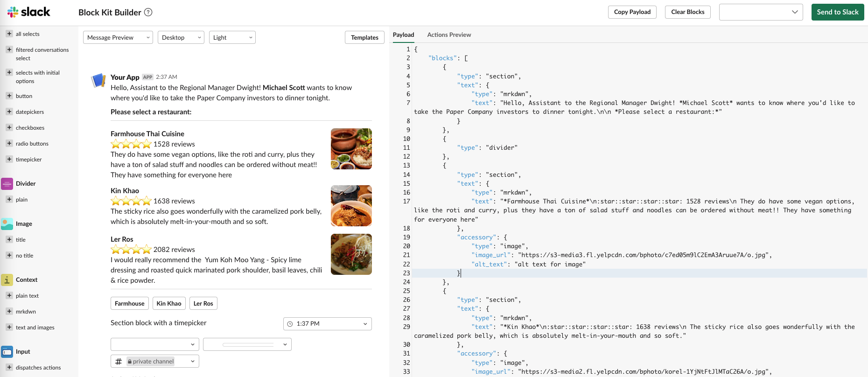Click the '"blocks": [' line in the payload
Screen dimensions: 868x377
click(x=448, y=58)
